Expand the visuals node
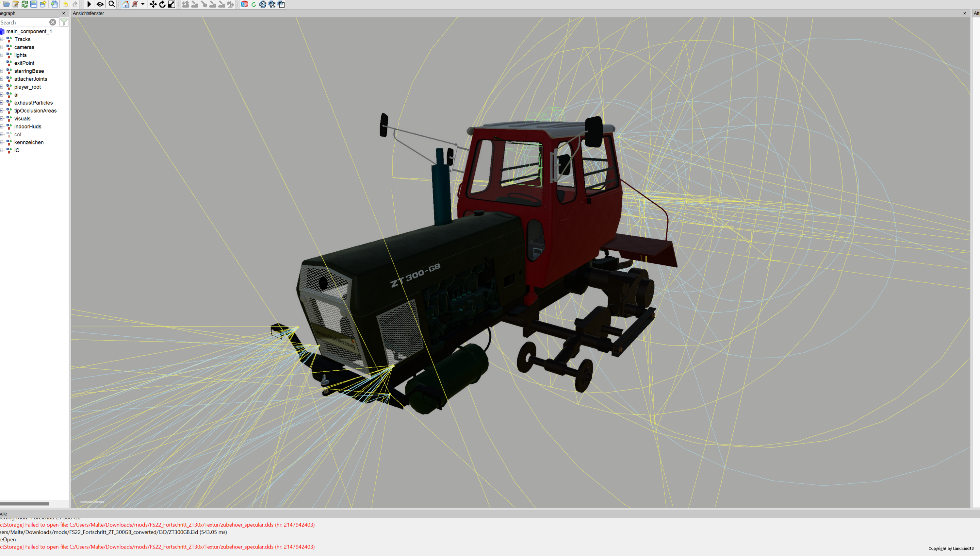Viewport: 980px width, 556px height. click(2, 118)
